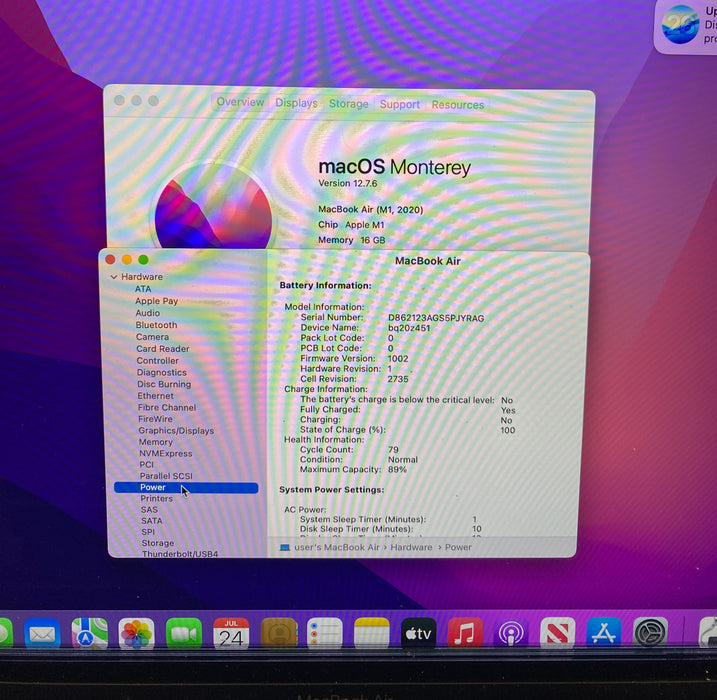Click the Cell Revision 2735 value
The height and width of the screenshot is (700, 717).
[397, 379]
